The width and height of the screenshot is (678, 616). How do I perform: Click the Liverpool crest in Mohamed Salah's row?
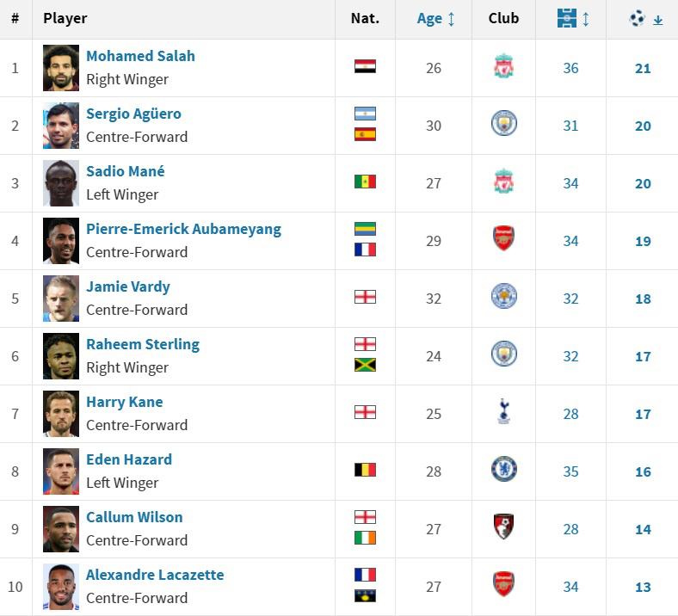pos(503,67)
